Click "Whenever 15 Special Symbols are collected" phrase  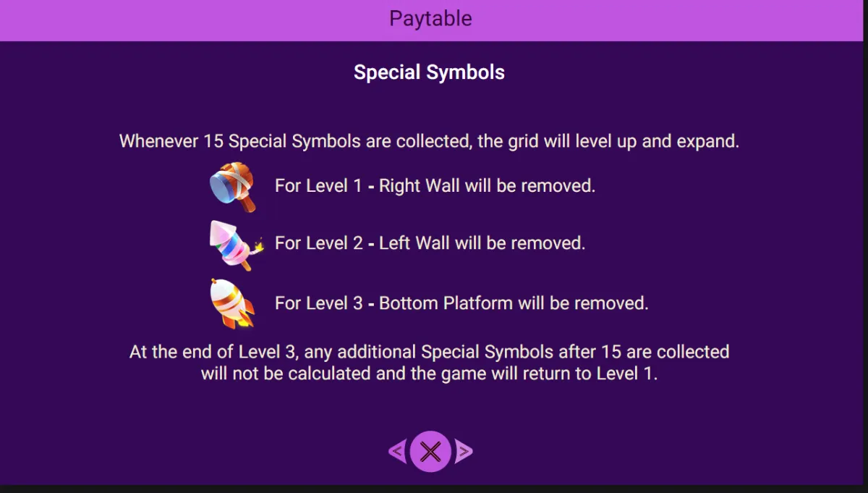click(295, 141)
